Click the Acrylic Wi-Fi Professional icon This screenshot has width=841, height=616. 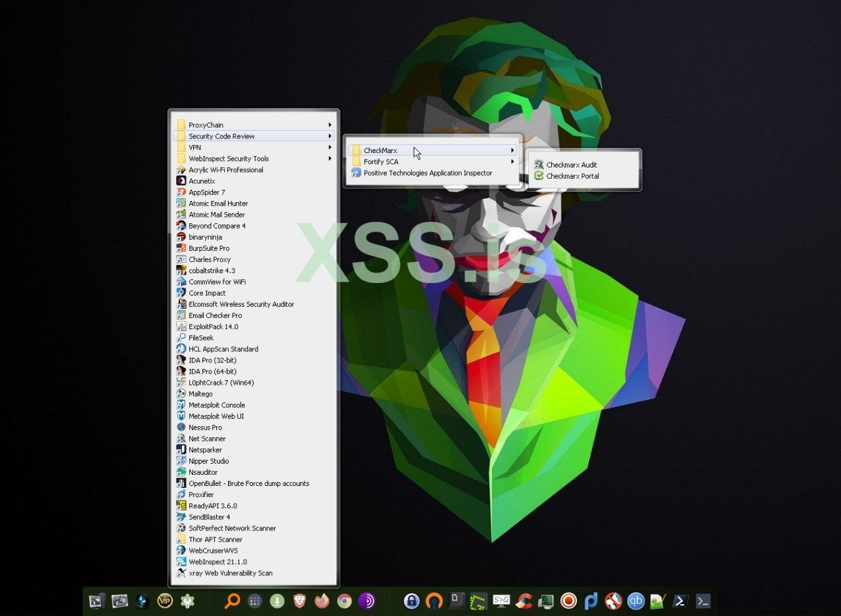coord(181,169)
